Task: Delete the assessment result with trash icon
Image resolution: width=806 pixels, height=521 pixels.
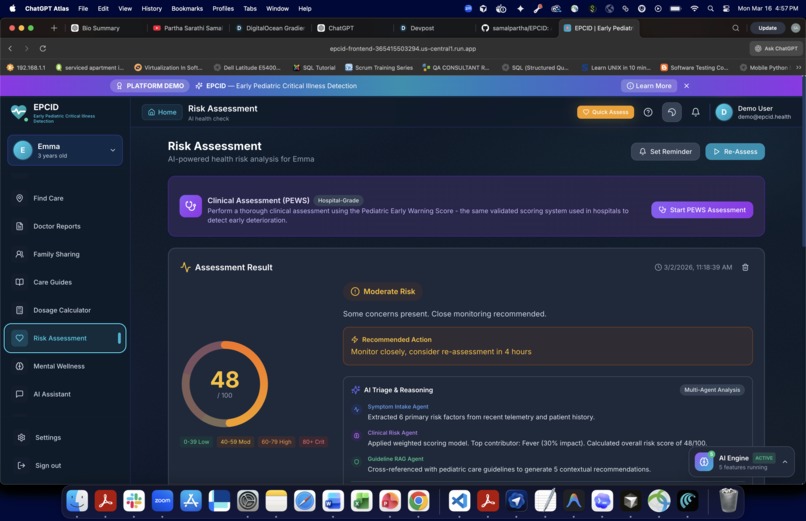Action: point(745,267)
